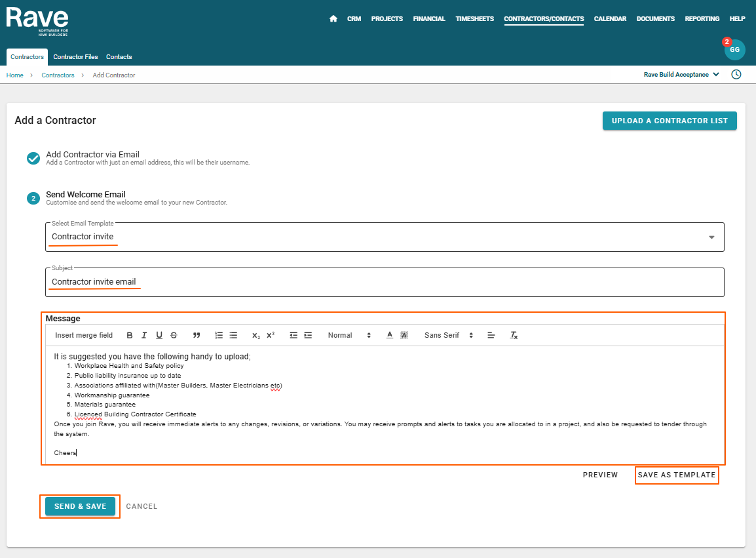Open the Documents menu
Screen dimensions: 756x558
coord(655,19)
